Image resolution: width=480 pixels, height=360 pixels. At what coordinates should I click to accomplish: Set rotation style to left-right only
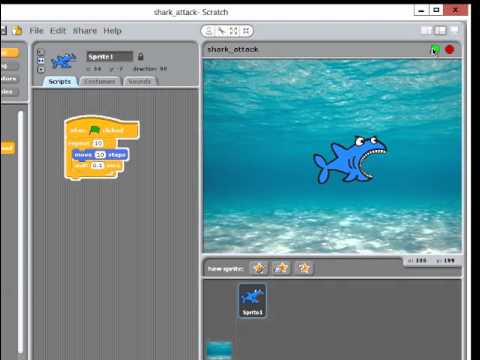click(41, 61)
